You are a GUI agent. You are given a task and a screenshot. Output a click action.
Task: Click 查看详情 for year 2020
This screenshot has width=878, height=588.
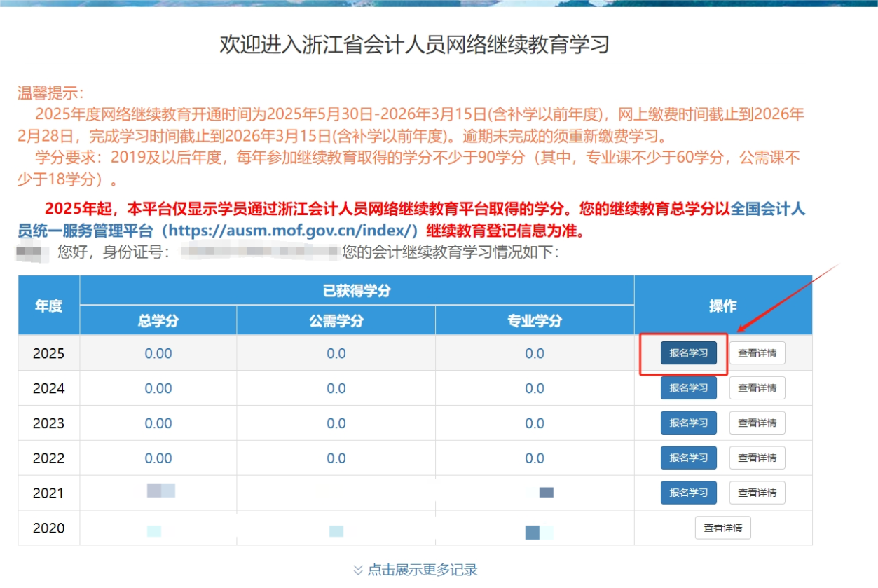[722, 527]
